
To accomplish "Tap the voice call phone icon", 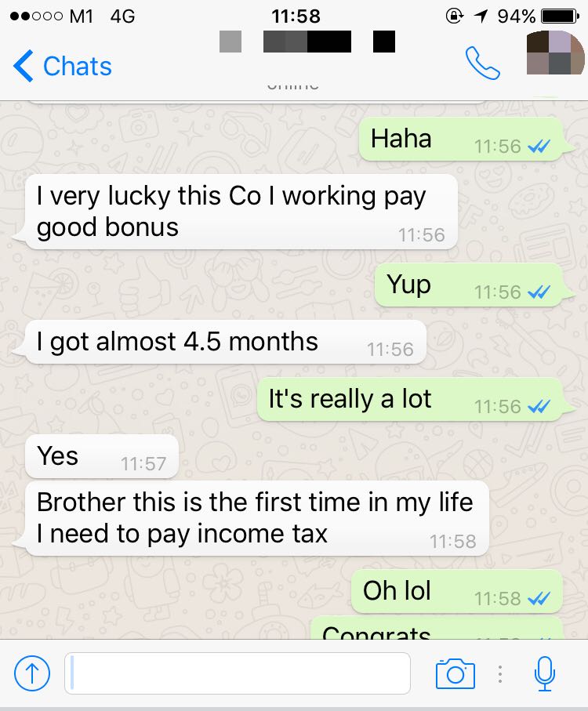I will 482,63.
